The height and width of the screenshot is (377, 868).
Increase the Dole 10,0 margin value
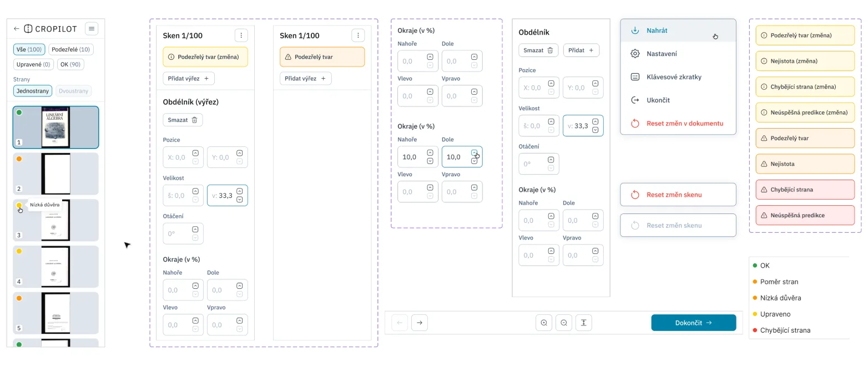coord(474,152)
